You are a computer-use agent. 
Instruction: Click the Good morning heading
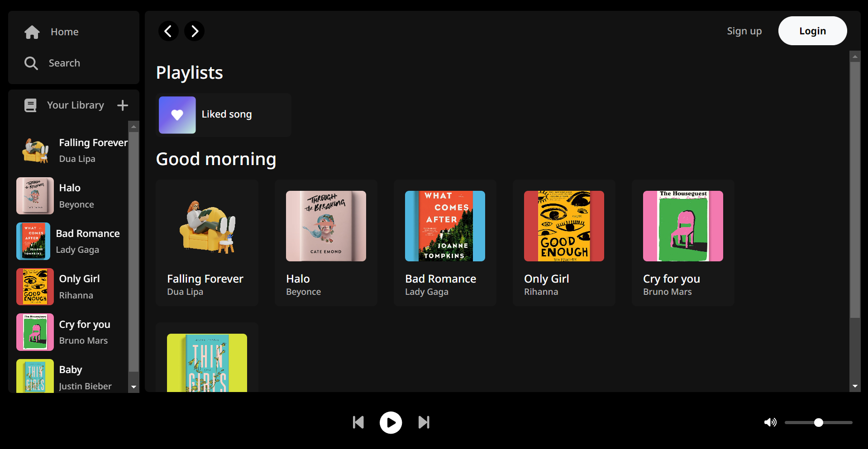click(216, 159)
